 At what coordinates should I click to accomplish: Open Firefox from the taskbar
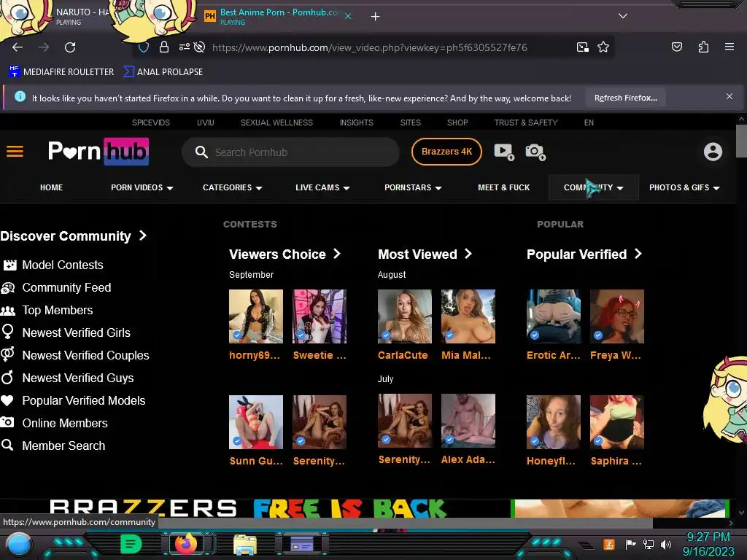click(186, 543)
